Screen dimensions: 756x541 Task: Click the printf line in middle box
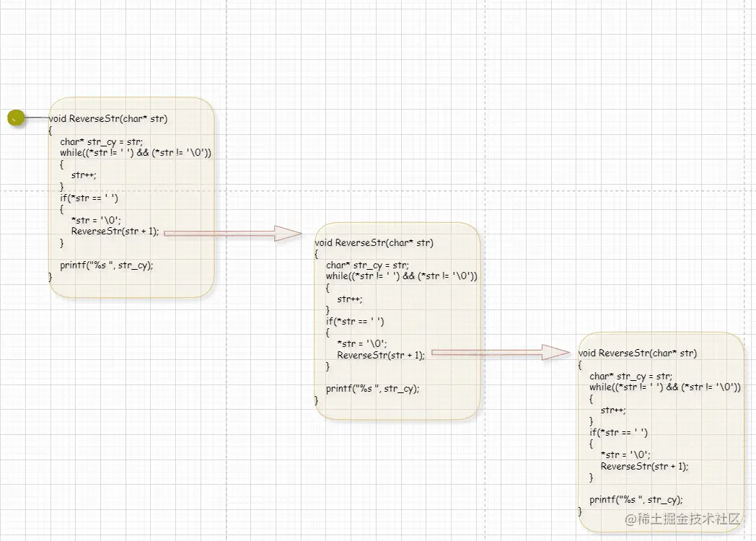pyautogui.click(x=373, y=389)
